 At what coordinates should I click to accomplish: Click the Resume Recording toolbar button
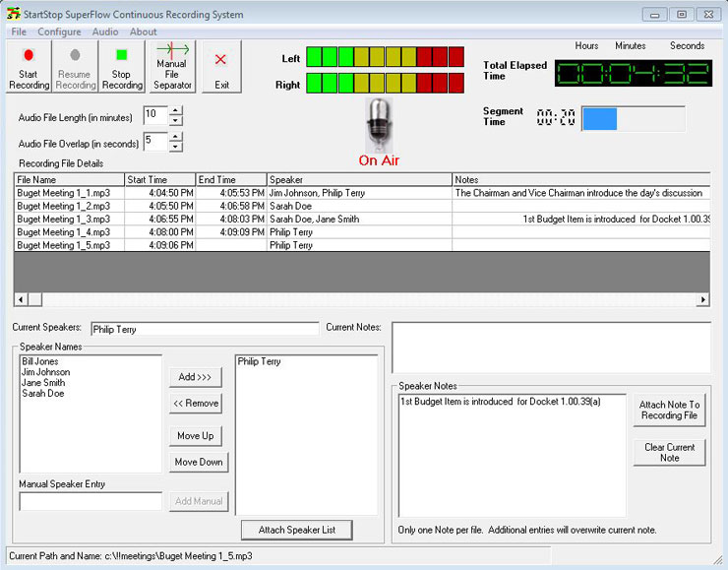pos(75,67)
